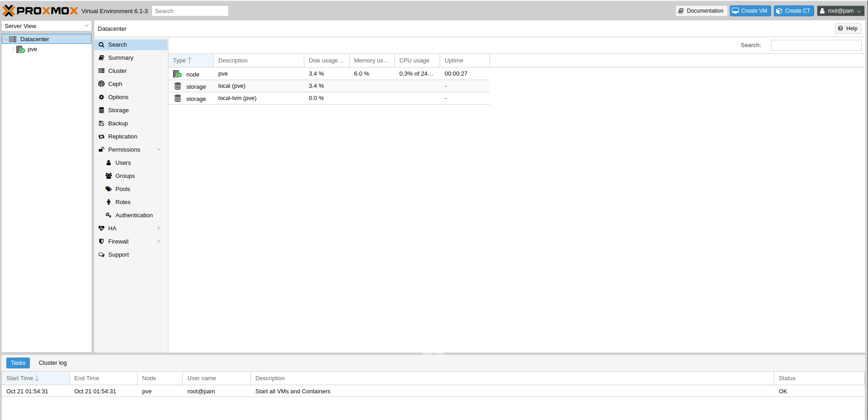Click the Ceph icon
The image size is (868, 420).
pos(101,84)
